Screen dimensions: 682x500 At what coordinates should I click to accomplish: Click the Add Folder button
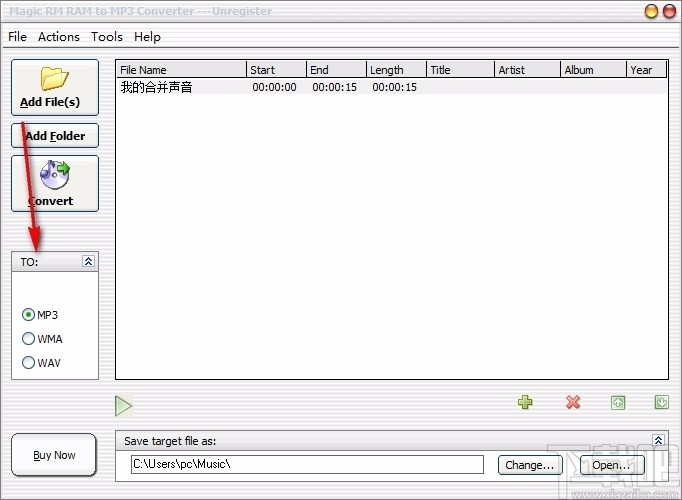[55, 136]
